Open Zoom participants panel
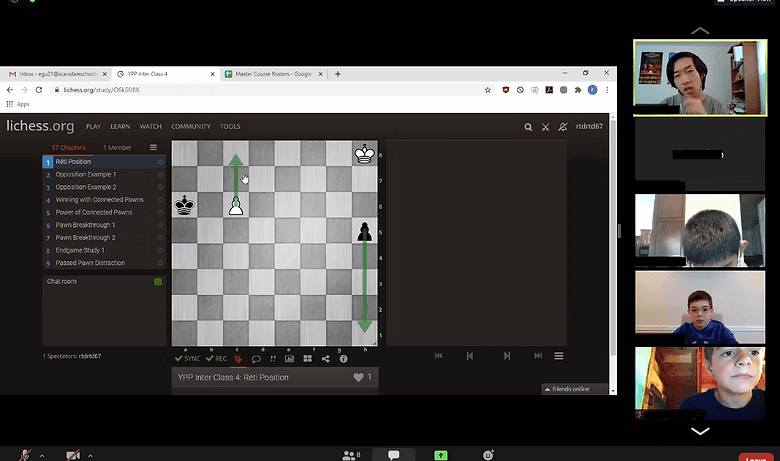The height and width of the screenshot is (461, 780). 351,455
